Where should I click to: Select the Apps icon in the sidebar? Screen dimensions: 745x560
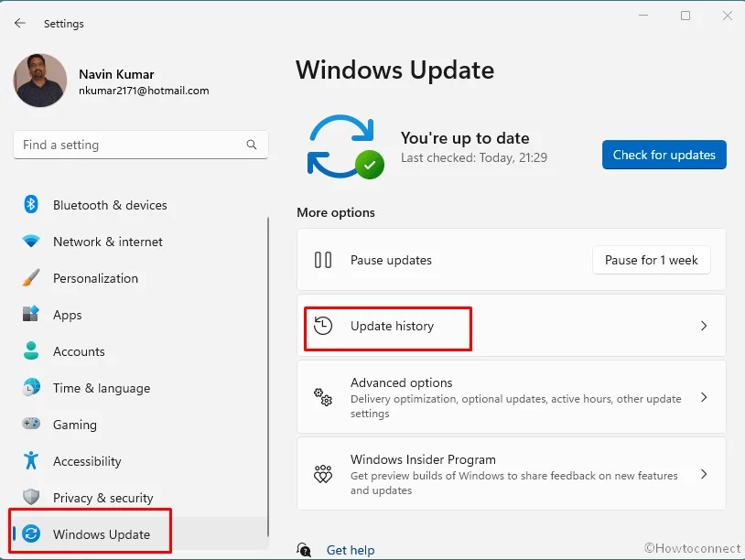pyautogui.click(x=30, y=315)
